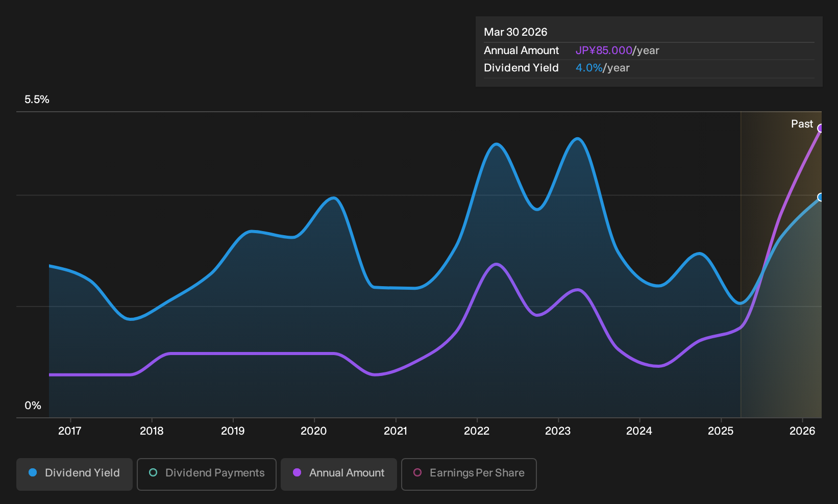
Task: Select the purple endpoint marker near Past
Action: click(x=820, y=128)
